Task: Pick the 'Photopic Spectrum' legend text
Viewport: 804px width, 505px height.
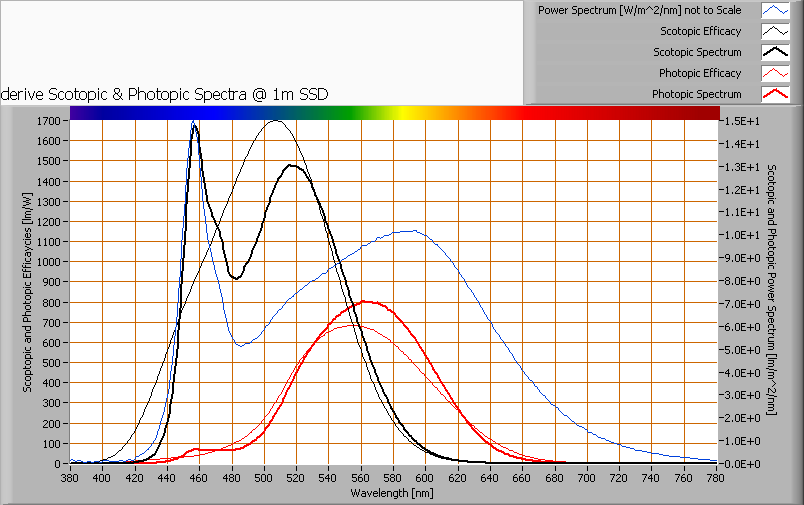Action: click(696, 94)
